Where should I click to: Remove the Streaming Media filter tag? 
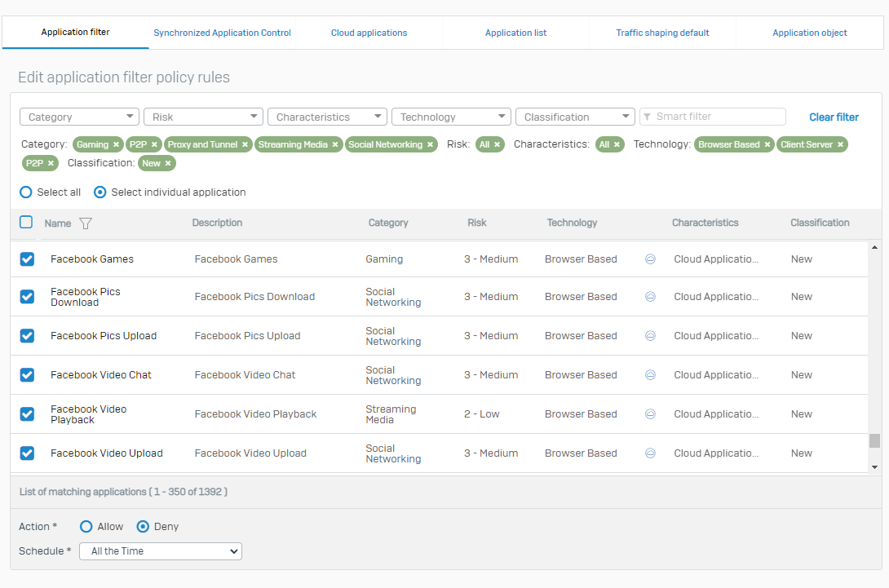click(x=335, y=144)
